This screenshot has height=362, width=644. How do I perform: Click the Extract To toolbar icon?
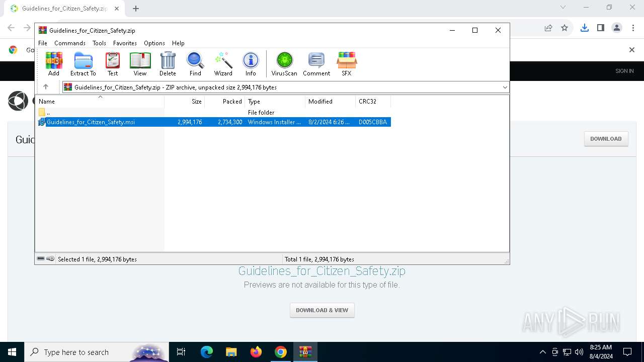pos(83,64)
